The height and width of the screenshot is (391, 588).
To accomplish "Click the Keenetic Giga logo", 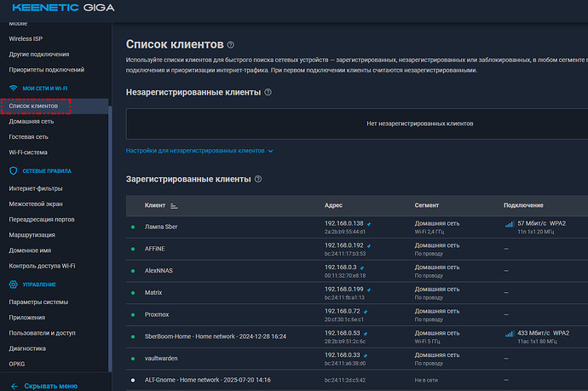I will click(58, 9).
